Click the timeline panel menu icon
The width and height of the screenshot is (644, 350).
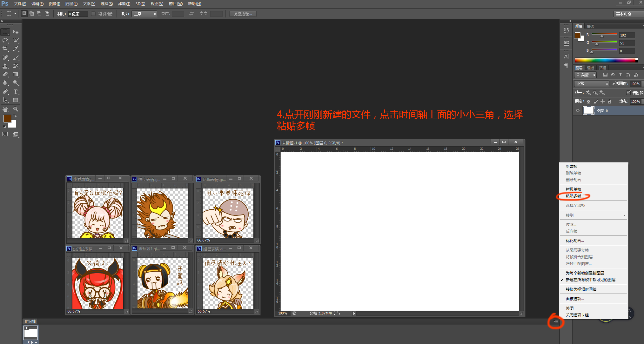[555, 321]
